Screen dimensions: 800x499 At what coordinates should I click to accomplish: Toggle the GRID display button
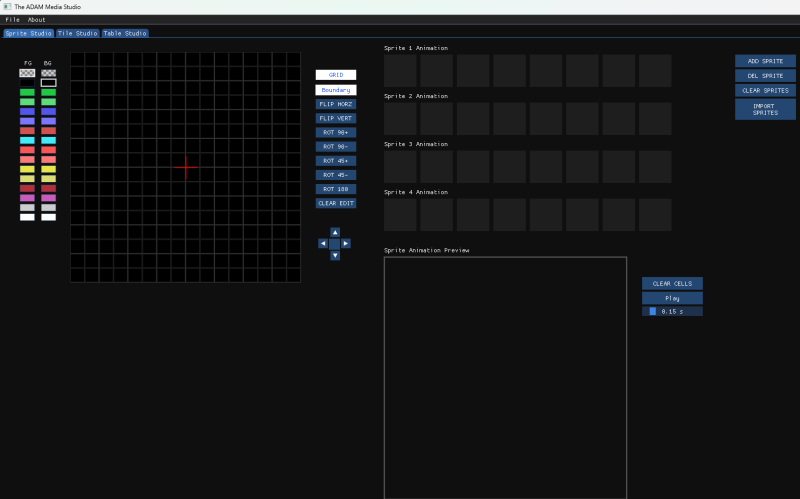[336, 75]
